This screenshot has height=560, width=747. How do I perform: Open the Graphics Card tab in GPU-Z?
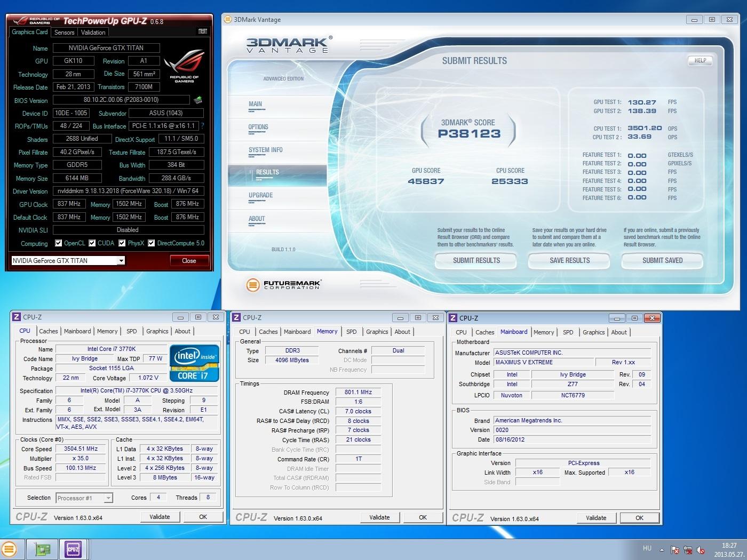point(30,32)
